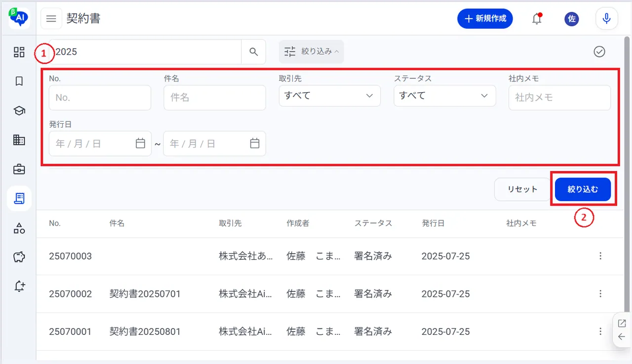Select contract 契約書20250701
The image size is (632, 364).
coord(145,294)
